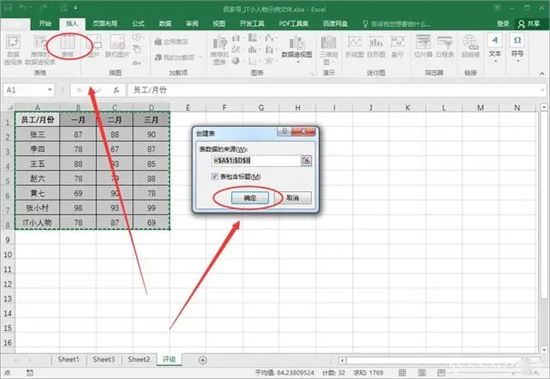Collapse the ribbon with the chevron arrow
Viewport: 550px width, 379px height.
tap(542, 73)
